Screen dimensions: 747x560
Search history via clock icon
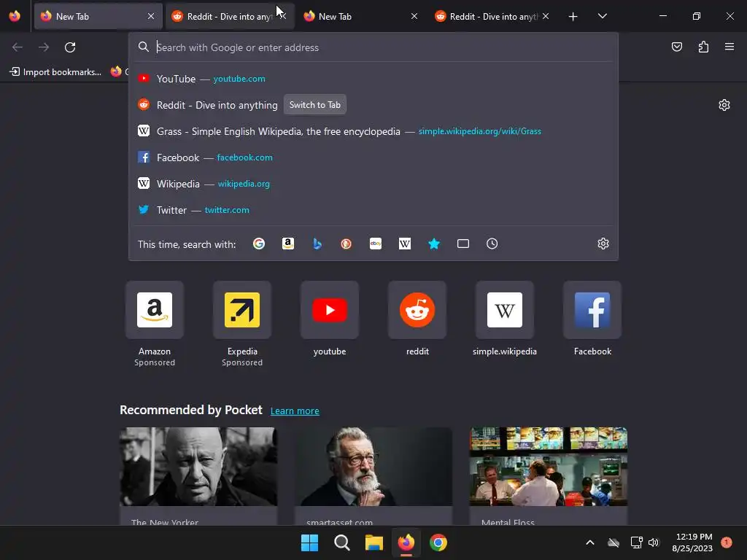[x=492, y=244]
